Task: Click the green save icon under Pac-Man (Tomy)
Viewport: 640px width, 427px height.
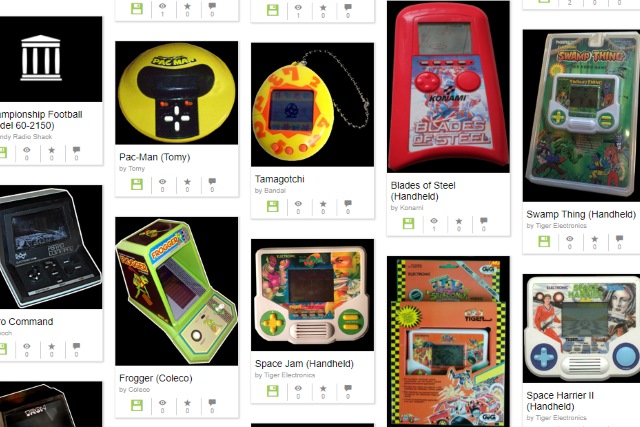Action: 137,185
